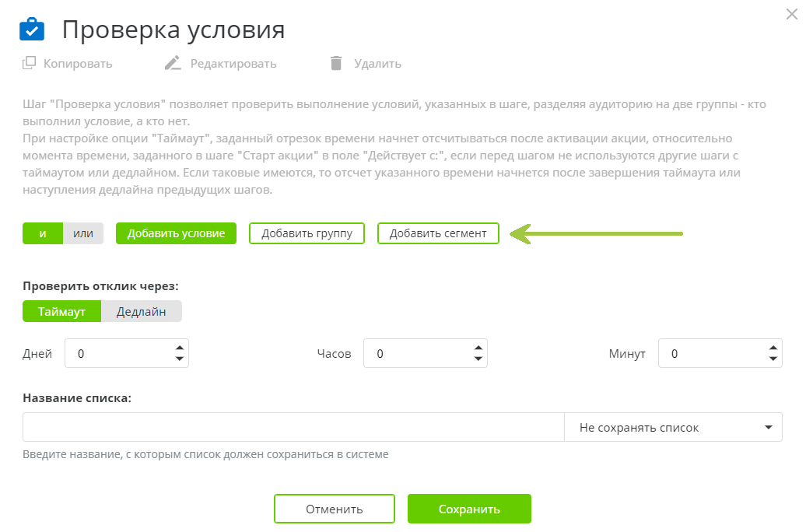Click the clipboard checkmark icon beside the title

(31, 30)
